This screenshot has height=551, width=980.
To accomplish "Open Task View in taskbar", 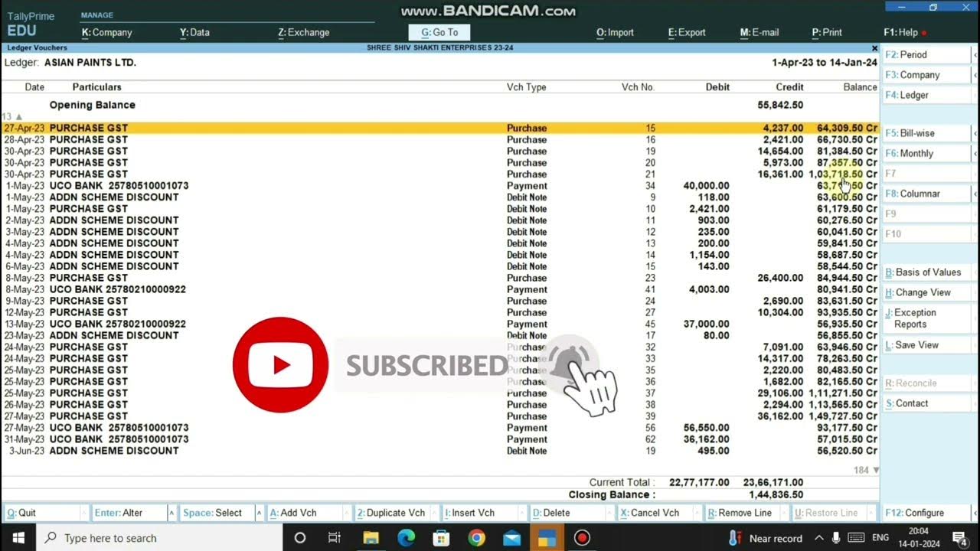I will 335,538.
